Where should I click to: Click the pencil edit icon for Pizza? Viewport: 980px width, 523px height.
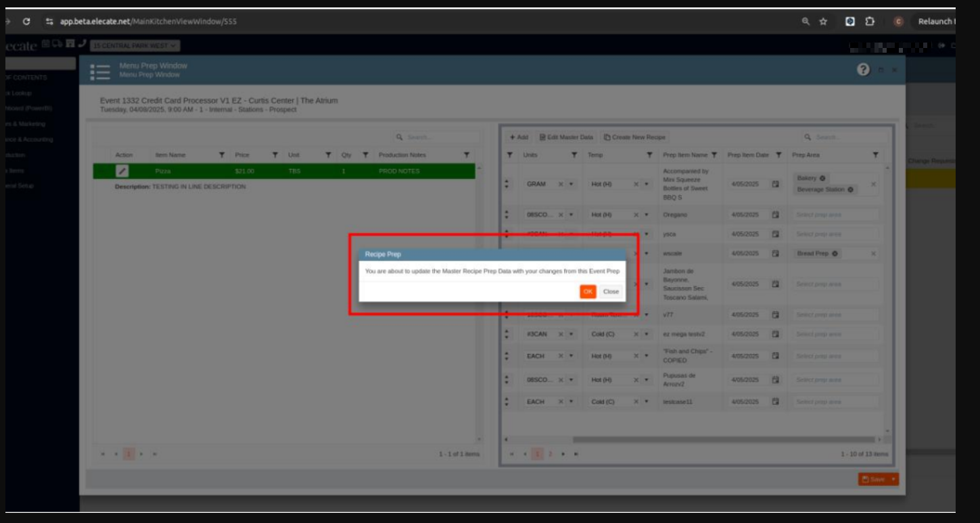(x=122, y=172)
